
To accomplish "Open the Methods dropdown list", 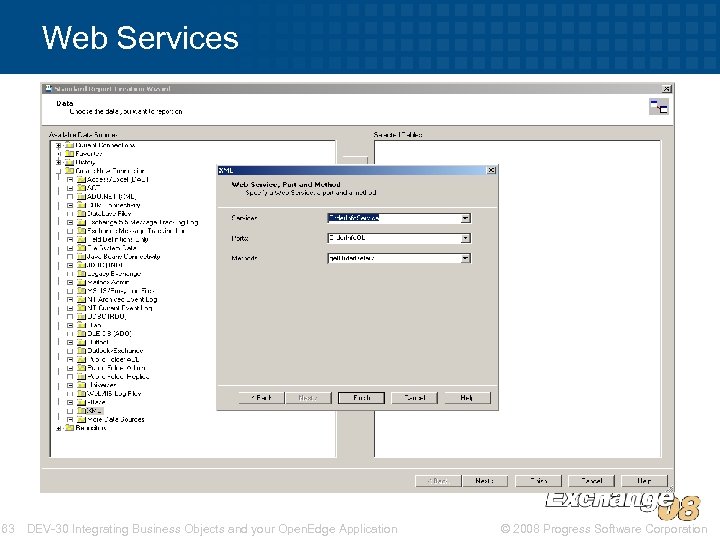I will [466, 259].
